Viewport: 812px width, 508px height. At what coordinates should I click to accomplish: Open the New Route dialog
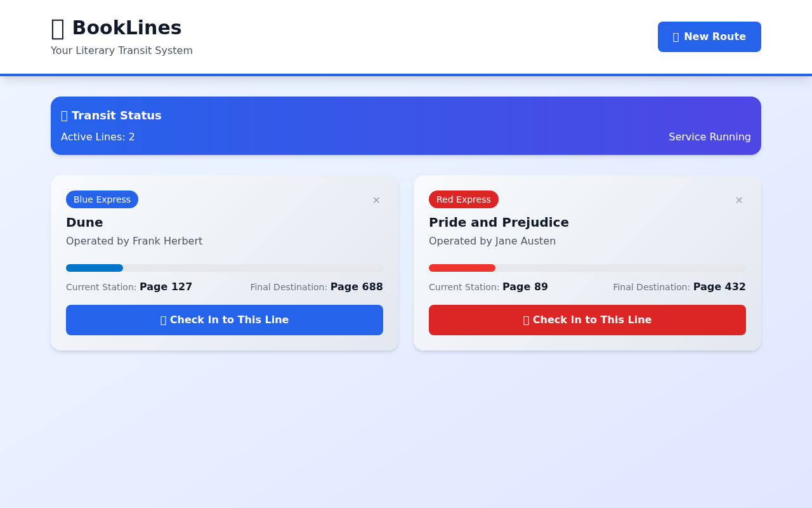[709, 36]
